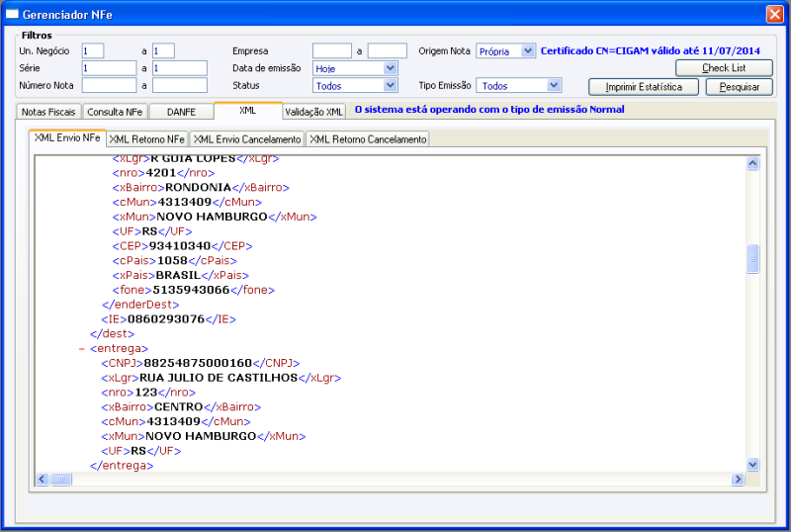791x532 pixels.
Task: Click the nro value 123
Action: (x=146, y=393)
